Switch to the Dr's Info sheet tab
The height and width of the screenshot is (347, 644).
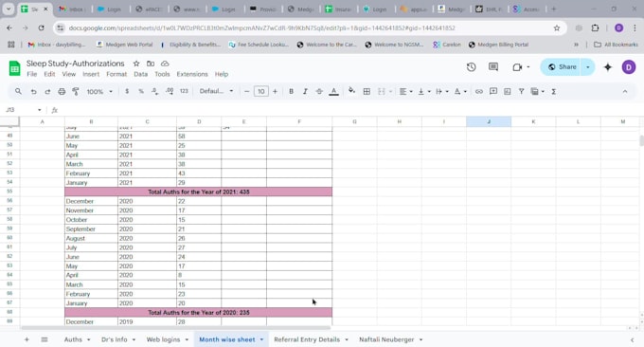click(115, 339)
